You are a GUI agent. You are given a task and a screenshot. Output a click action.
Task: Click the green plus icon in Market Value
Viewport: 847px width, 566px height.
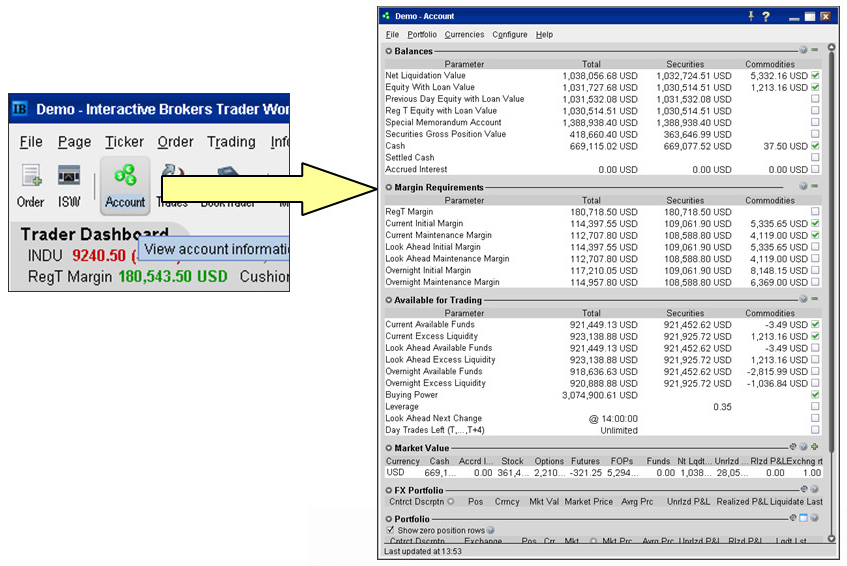coord(815,447)
